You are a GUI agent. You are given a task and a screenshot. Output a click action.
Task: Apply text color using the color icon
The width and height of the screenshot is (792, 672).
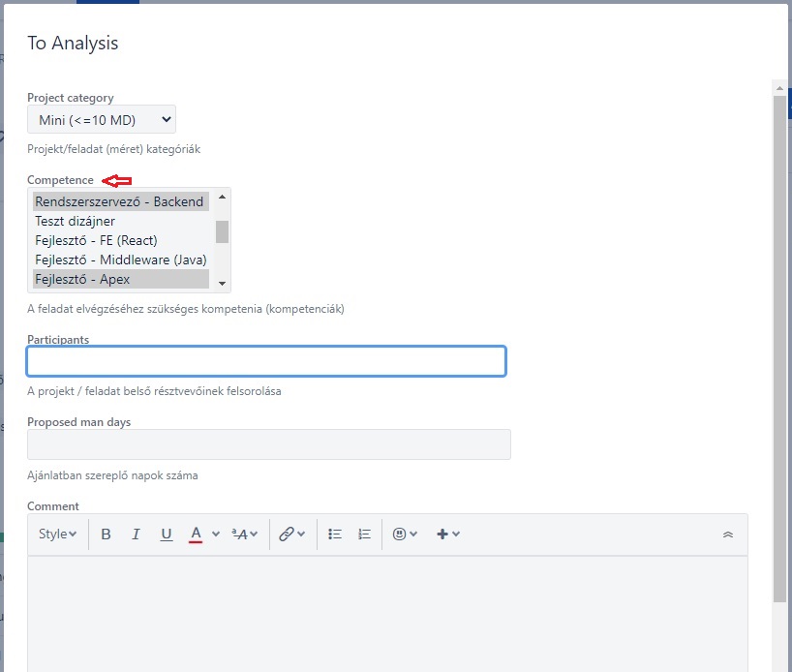(197, 534)
